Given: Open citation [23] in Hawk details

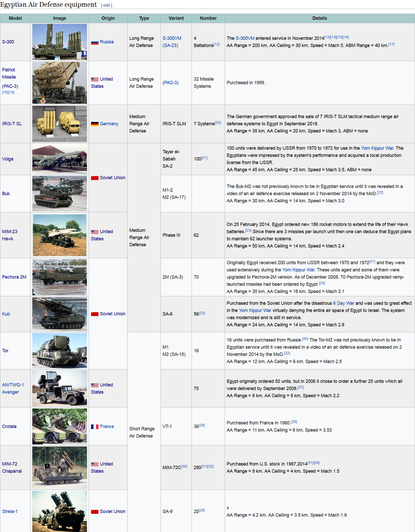Looking at the screenshot, I should (x=248, y=231).
